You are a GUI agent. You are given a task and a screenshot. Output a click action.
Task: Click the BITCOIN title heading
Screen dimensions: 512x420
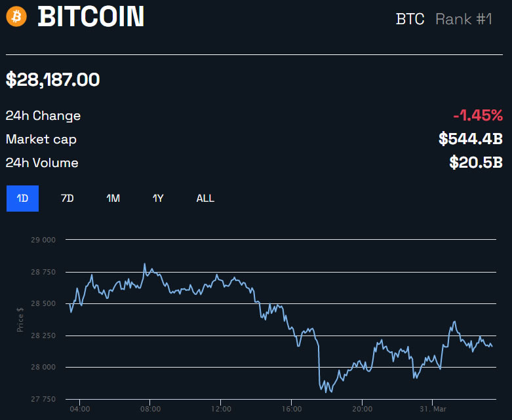coord(91,17)
